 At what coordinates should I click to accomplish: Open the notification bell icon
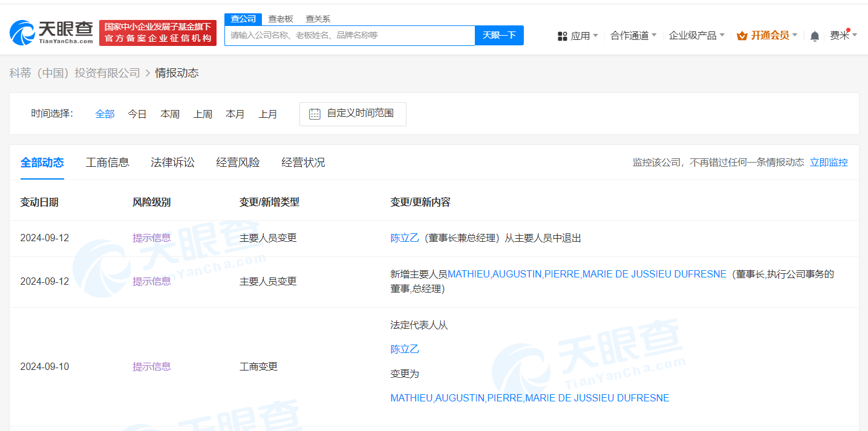click(814, 36)
